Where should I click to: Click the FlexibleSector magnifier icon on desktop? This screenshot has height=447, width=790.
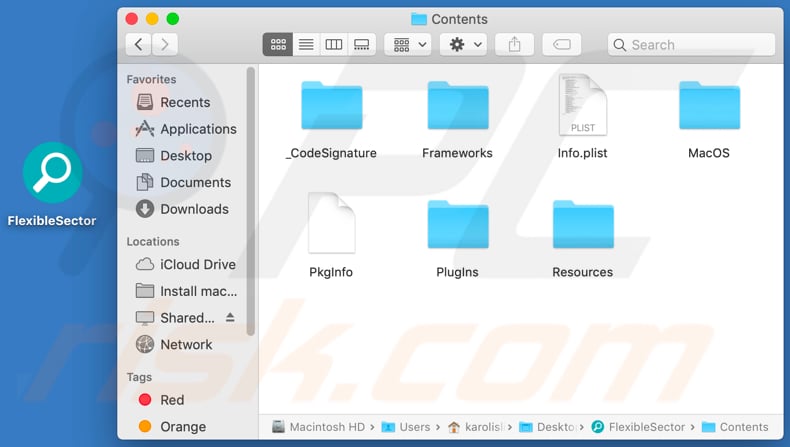[x=52, y=172]
